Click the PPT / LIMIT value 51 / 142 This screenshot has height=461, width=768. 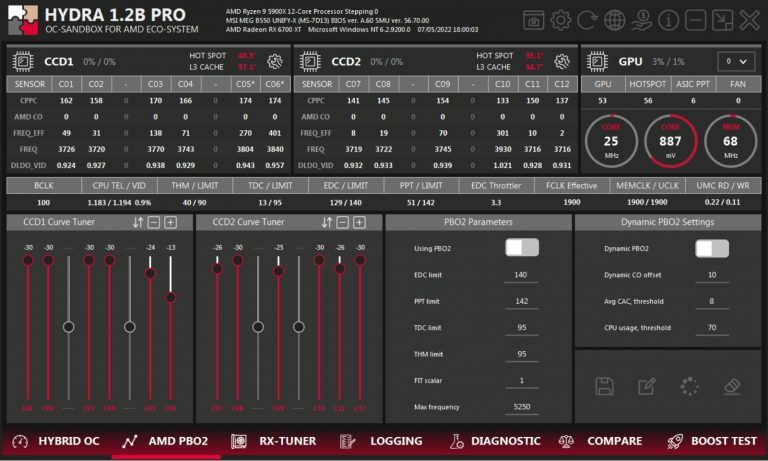click(420, 202)
